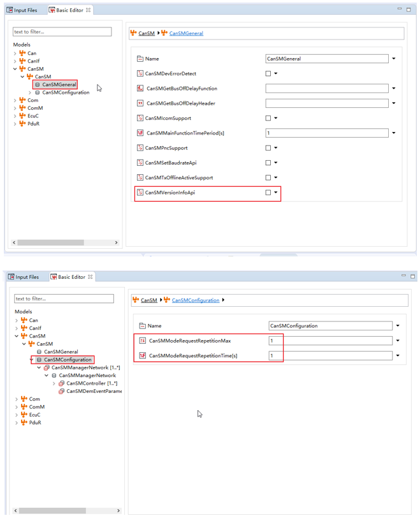Click CanSMMainFunctionTimePeriod value field
420x518 pixels.
[x=327, y=133]
